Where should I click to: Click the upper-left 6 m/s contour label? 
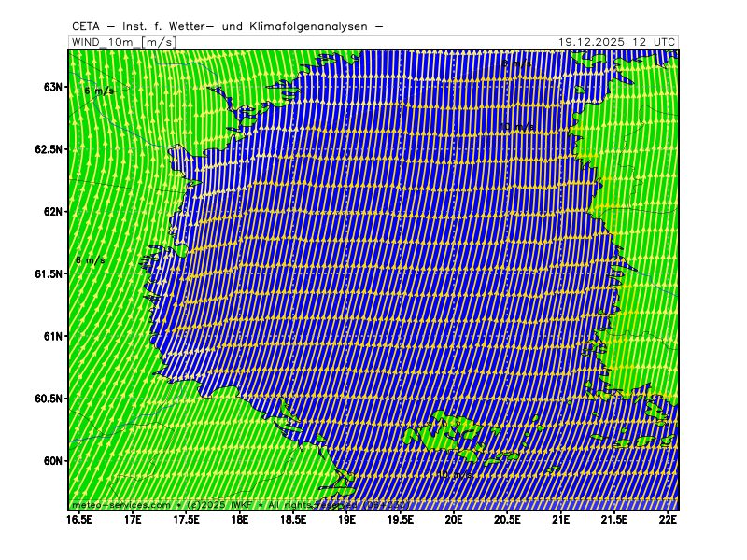coord(97,91)
